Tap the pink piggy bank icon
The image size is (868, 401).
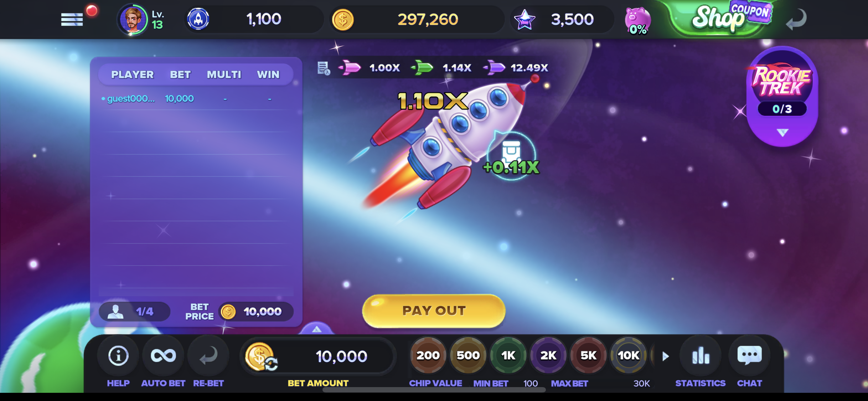pyautogui.click(x=637, y=21)
